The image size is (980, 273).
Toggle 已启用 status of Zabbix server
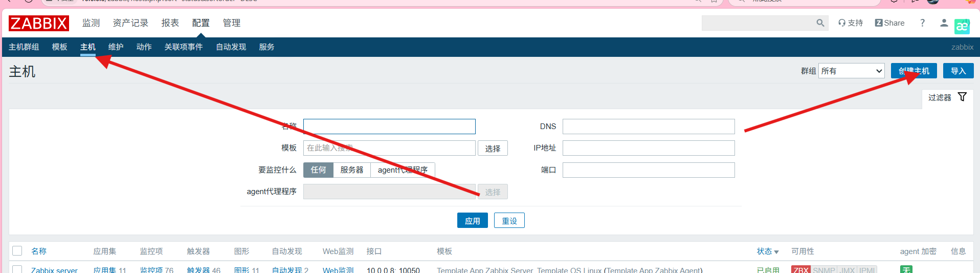768,270
